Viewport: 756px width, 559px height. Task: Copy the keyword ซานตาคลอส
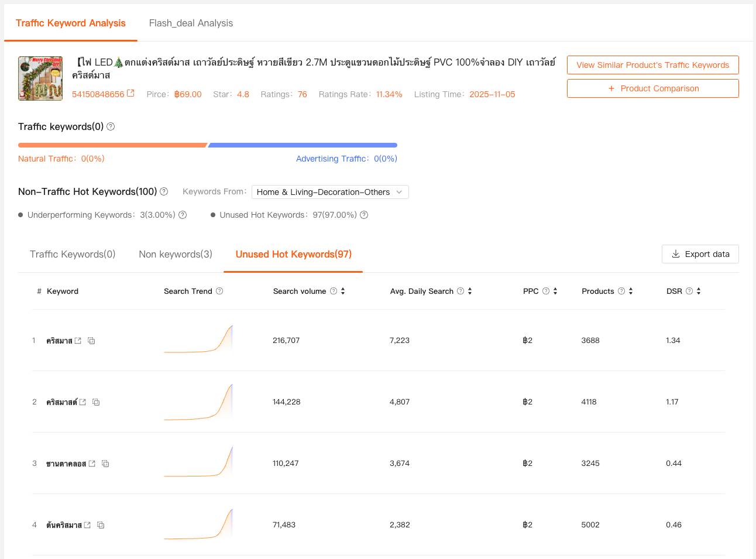(x=105, y=464)
